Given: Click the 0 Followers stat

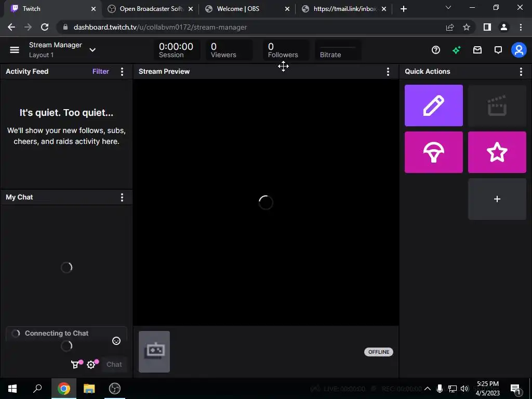Looking at the screenshot, I should tap(286, 50).
